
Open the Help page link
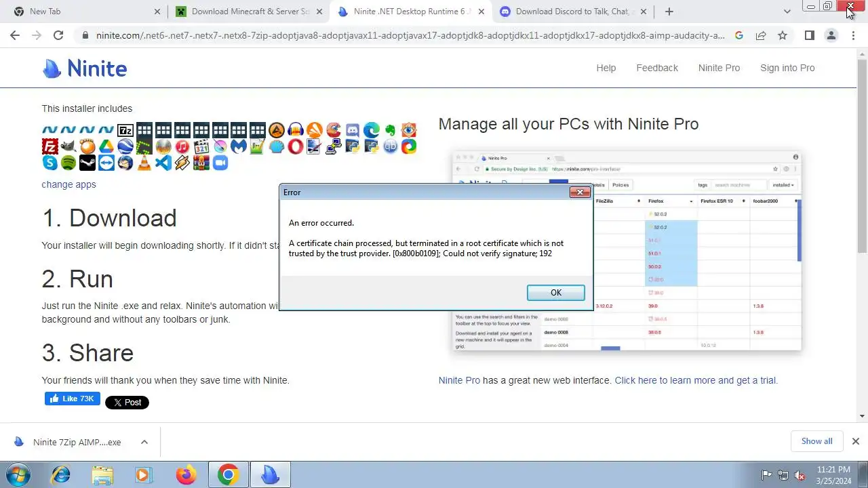pyautogui.click(x=606, y=68)
